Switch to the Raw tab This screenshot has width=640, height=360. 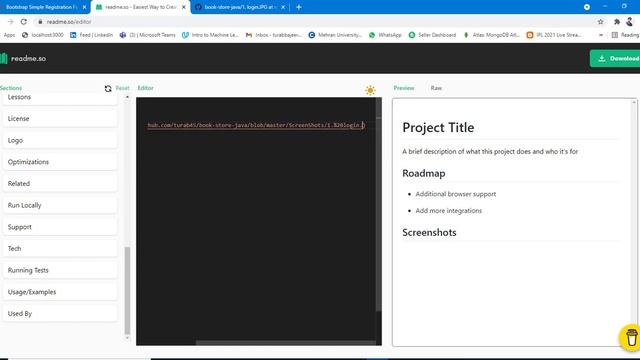point(436,88)
